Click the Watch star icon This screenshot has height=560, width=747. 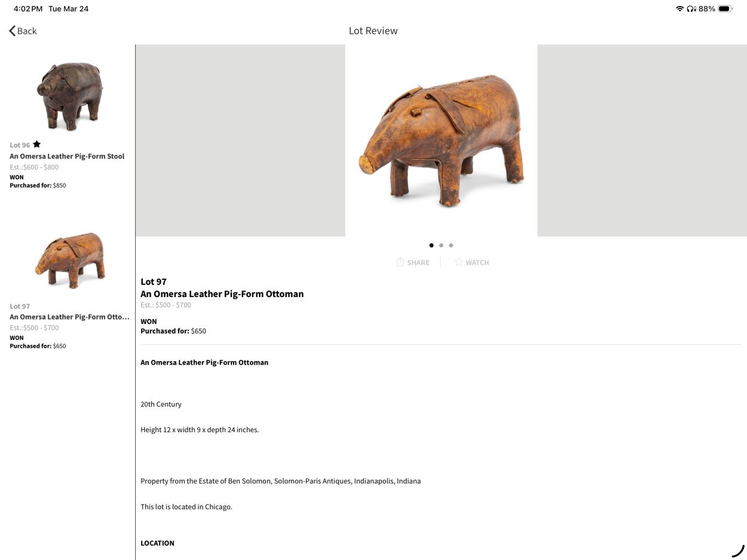click(x=458, y=262)
